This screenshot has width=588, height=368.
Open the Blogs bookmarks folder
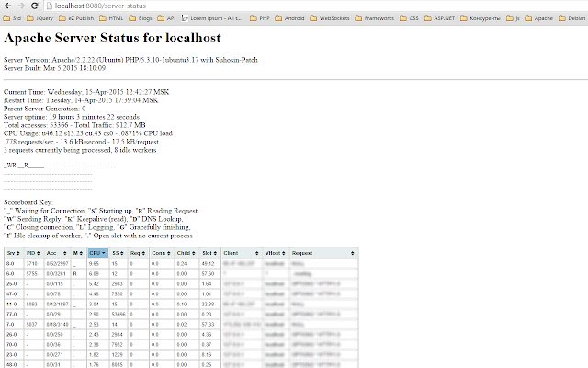(141, 18)
